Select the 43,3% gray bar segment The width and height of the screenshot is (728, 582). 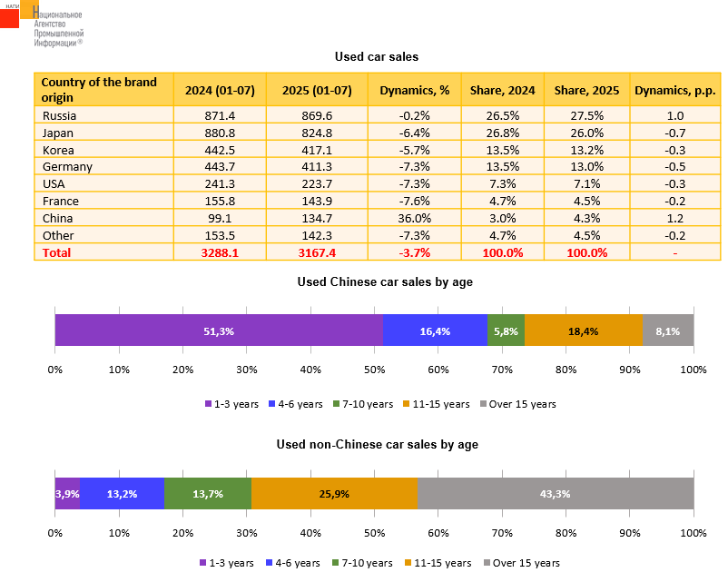tap(555, 494)
